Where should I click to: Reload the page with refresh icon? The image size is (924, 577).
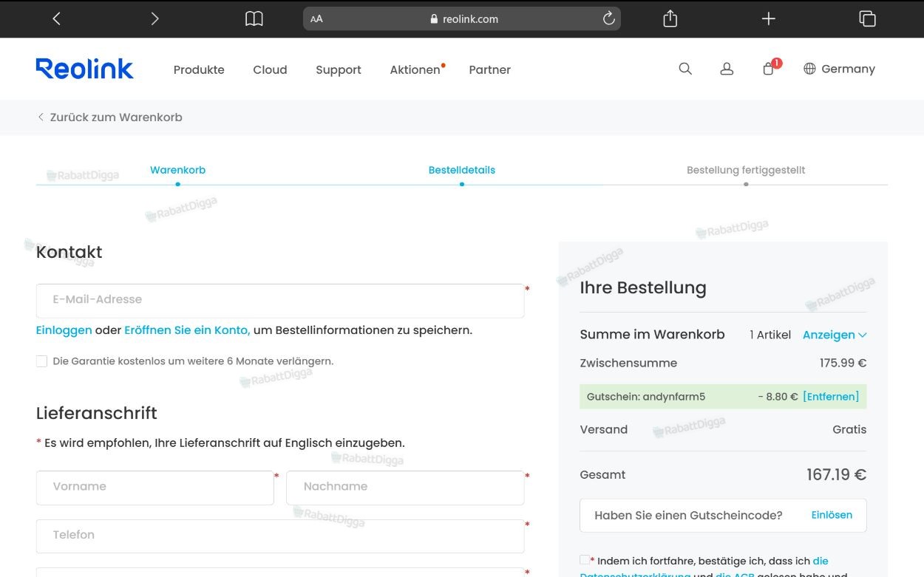tap(609, 19)
